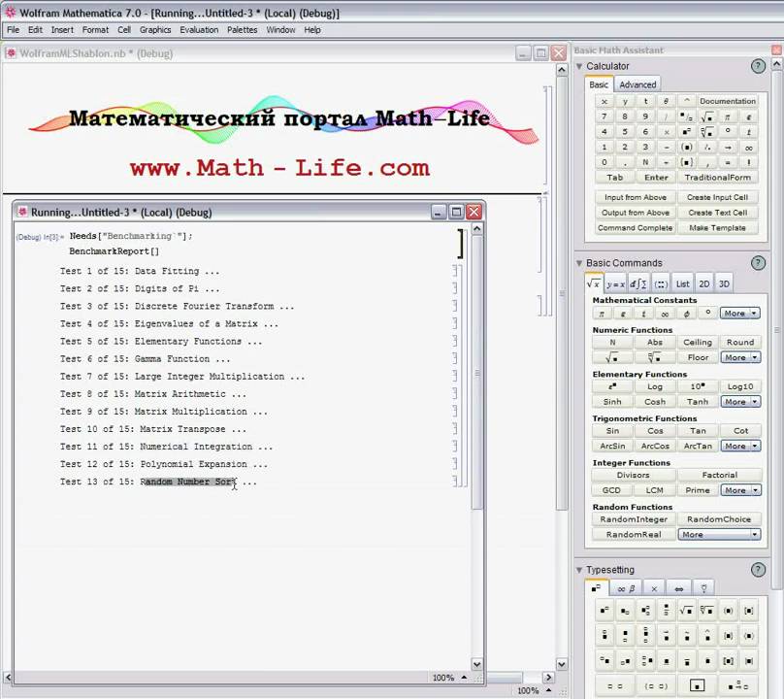Insert 10-power template in Elementary Functions

(698, 386)
